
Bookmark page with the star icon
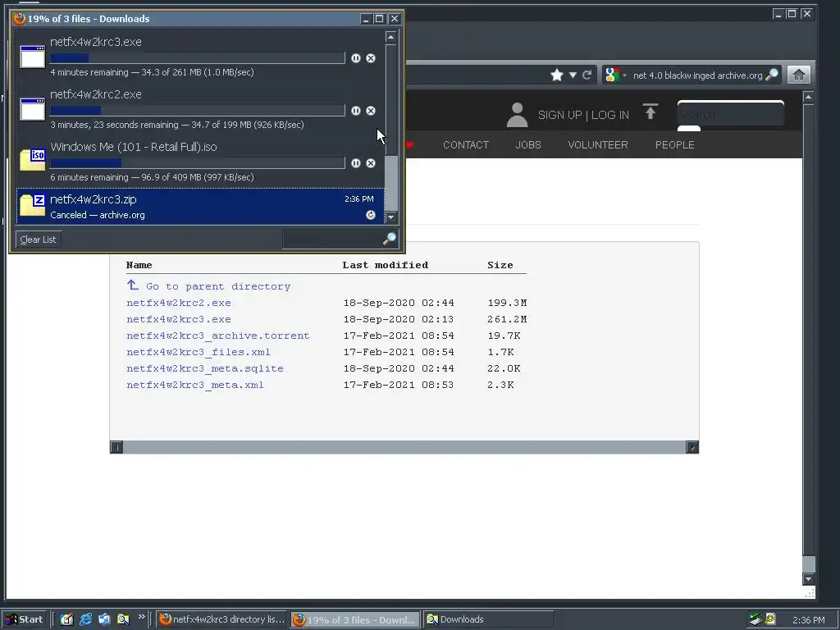pyautogui.click(x=557, y=75)
